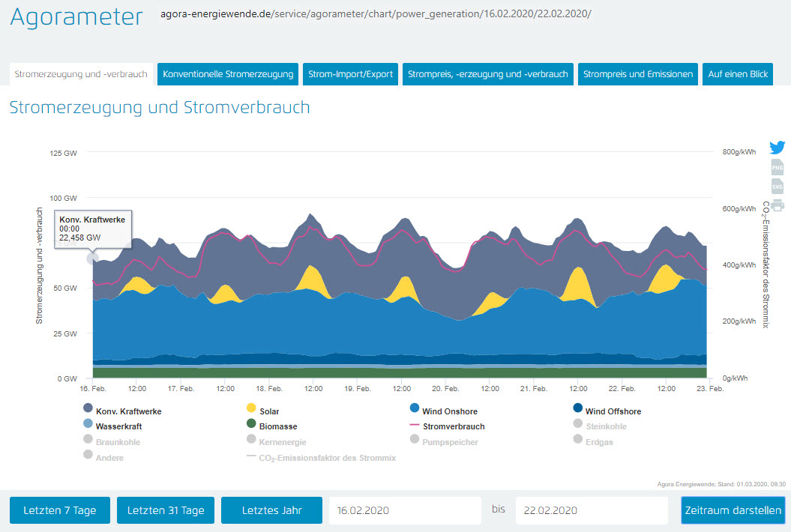Screen dimensions: 791x532
Task: Click the Letzten 7 Tage button
Action: point(60,510)
